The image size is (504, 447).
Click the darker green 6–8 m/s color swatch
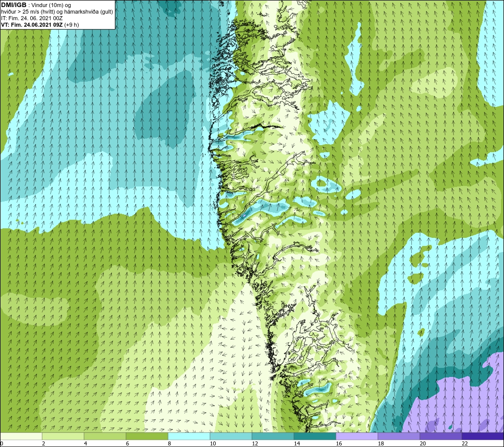[147, 436]
